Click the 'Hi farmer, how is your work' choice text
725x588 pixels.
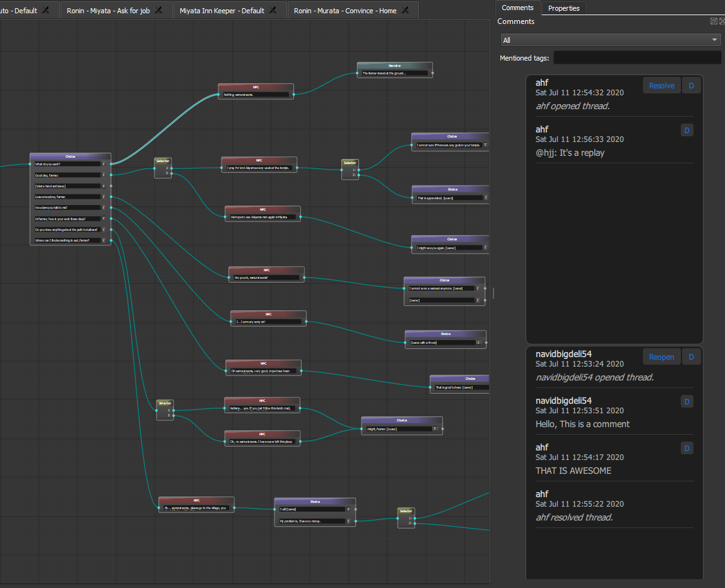pos(67,219)
